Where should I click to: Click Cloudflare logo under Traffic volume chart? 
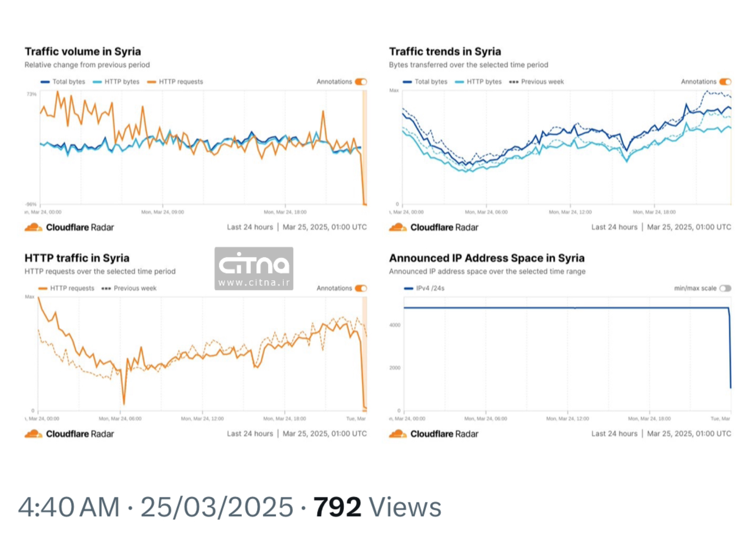click(33, 227)
